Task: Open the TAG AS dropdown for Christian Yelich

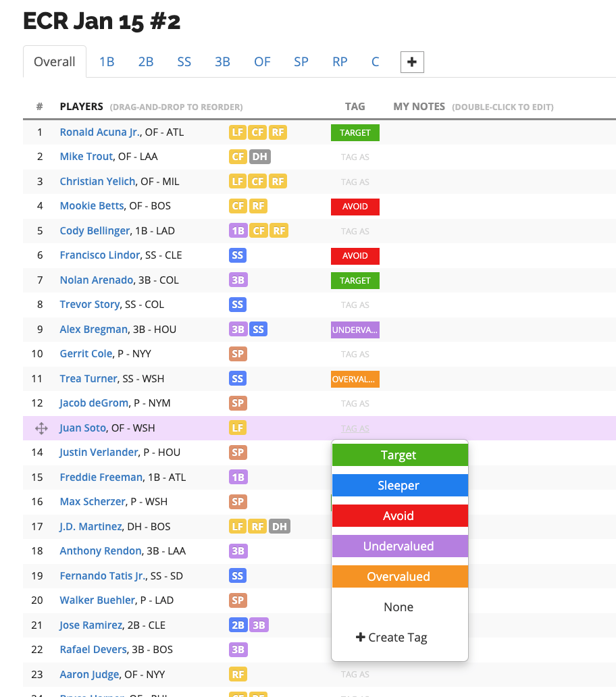Action: tap(355, 182)
